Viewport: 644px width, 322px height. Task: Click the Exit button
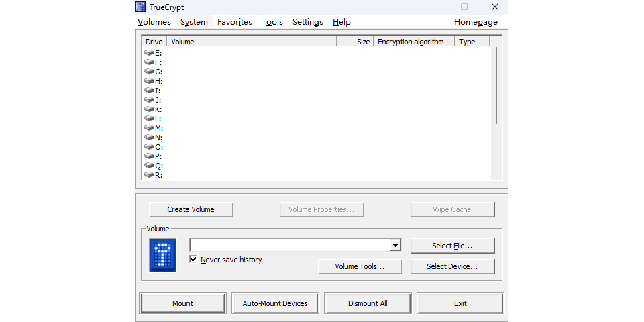(460, 303)
